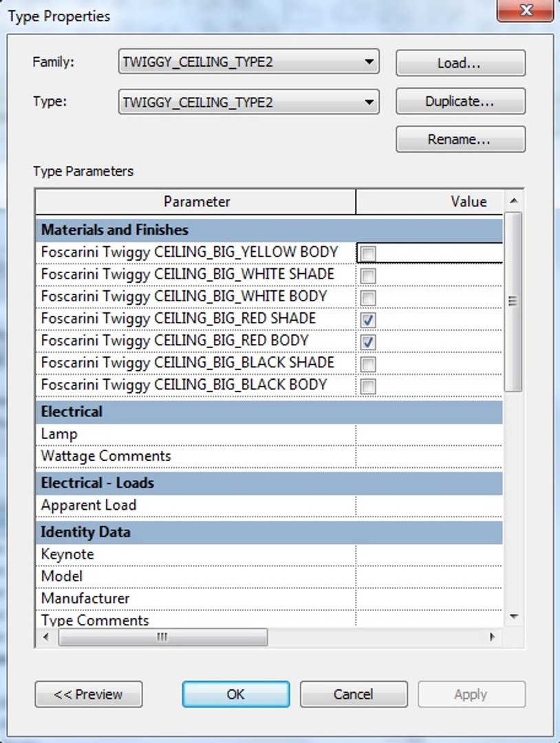Screen dimensions: 560x743
Task: Tick the BIG_WHITE BODY checkbox
Action: point(369,298)
